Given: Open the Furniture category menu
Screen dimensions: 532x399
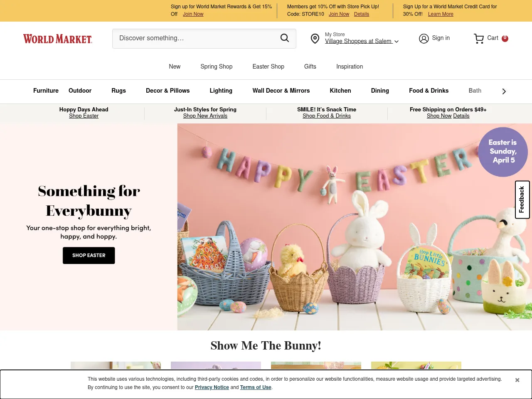Looking at the screenshot, I should (46, 91).
